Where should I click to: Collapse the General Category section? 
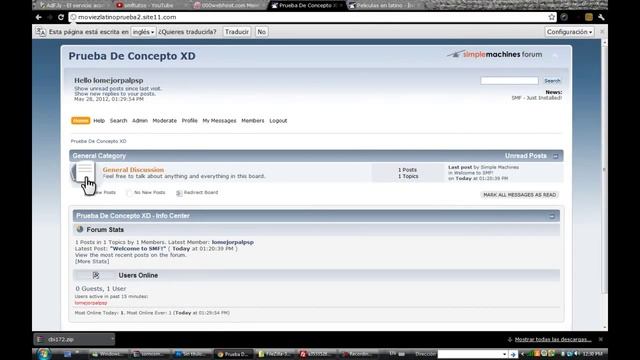coord(556,156)
